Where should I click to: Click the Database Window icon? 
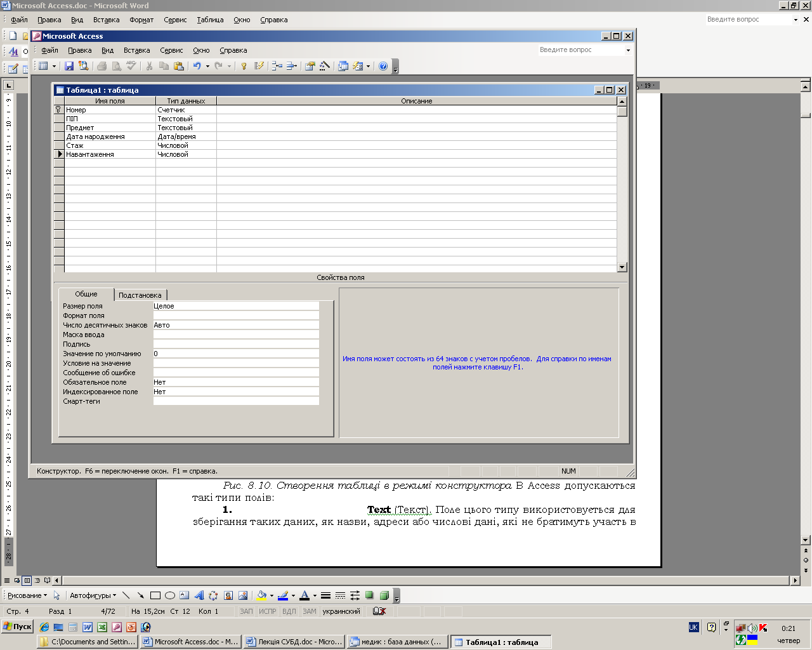[x=343, y=66]
